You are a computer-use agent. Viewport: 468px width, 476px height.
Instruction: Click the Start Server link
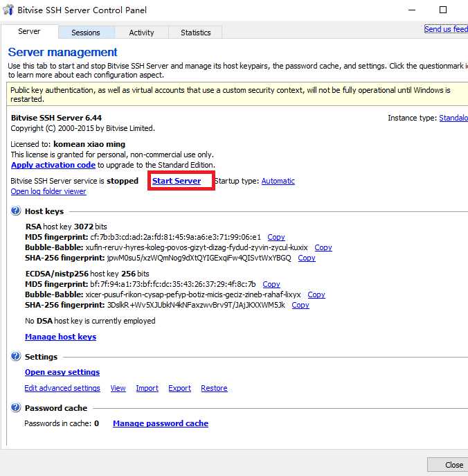pyautogui.click(x=177, y=181)
